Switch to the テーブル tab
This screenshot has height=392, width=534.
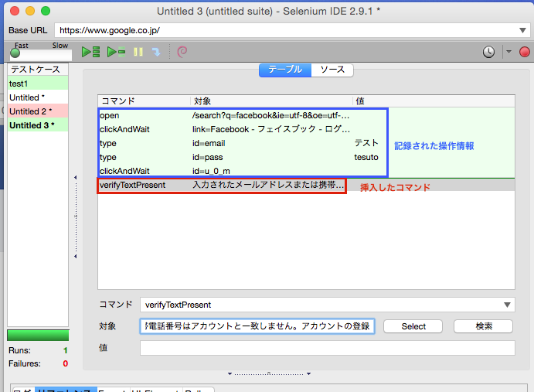[x=284, y=70]
